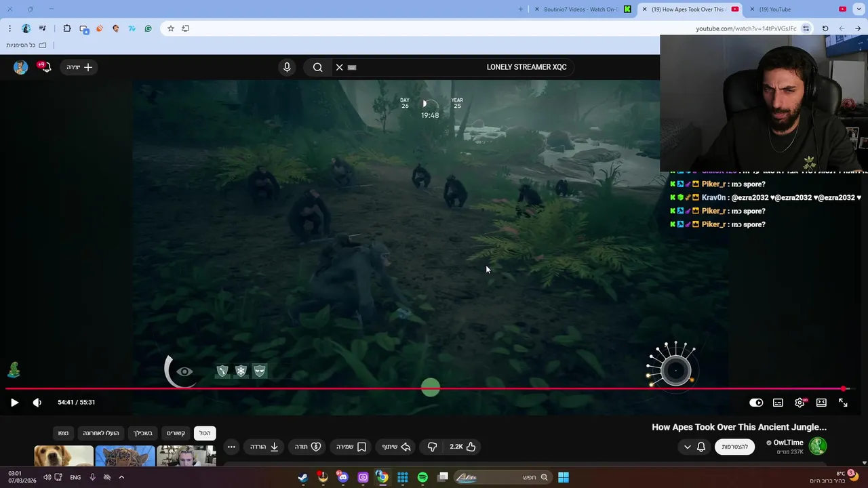868x488 pixels.
Task: Open YouTube notifications bell with 9+ badge
Action: coord(45,67)
